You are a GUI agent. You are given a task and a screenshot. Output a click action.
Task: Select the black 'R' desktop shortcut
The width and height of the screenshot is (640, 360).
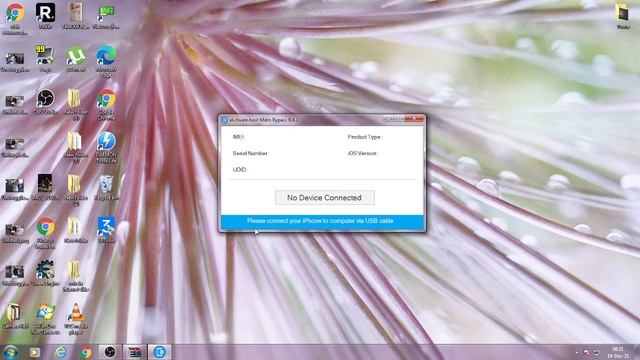(x=45, y=16)
